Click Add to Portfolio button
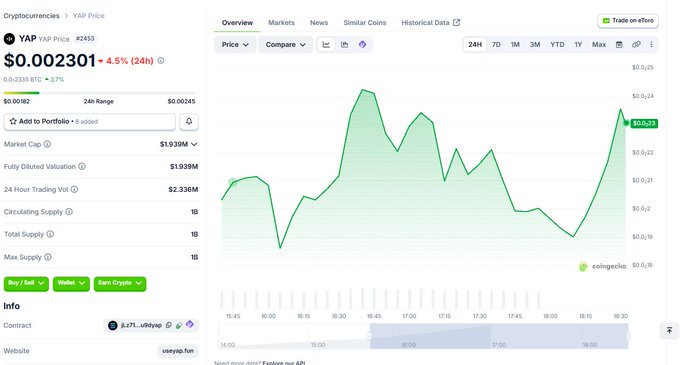680x365 pixels. [90, 122]
